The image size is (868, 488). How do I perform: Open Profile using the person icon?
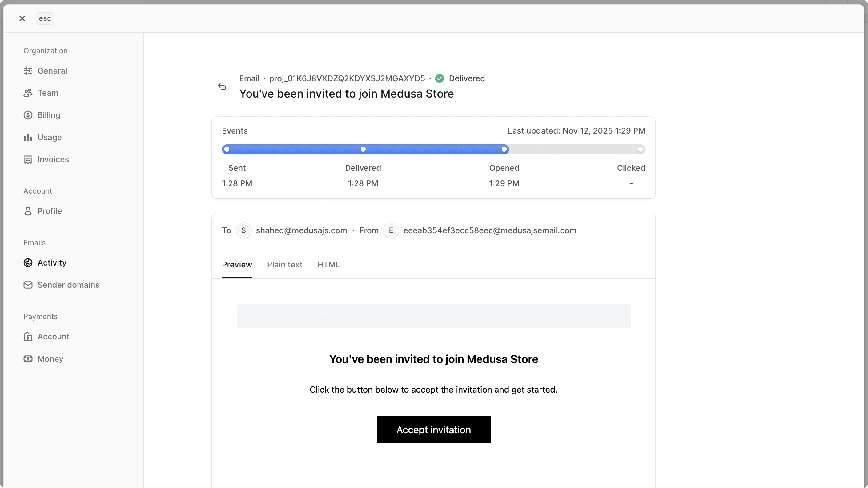click(28, 211)
